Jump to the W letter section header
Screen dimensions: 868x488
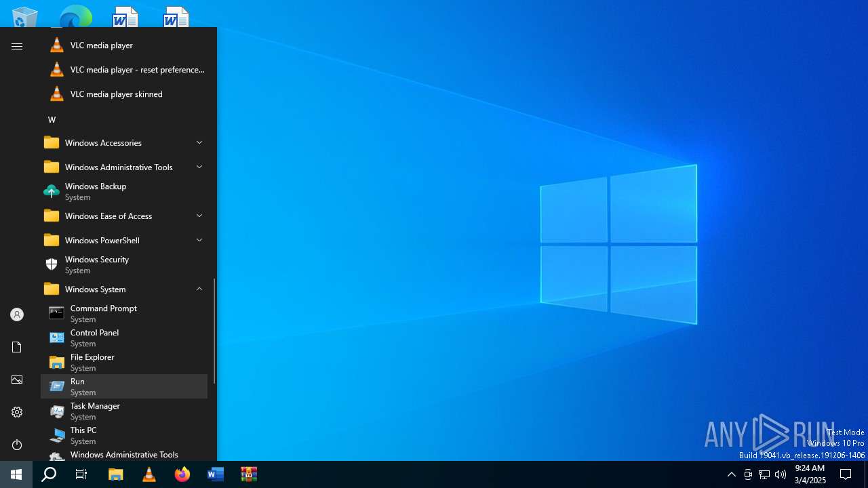tap(52, 119)
